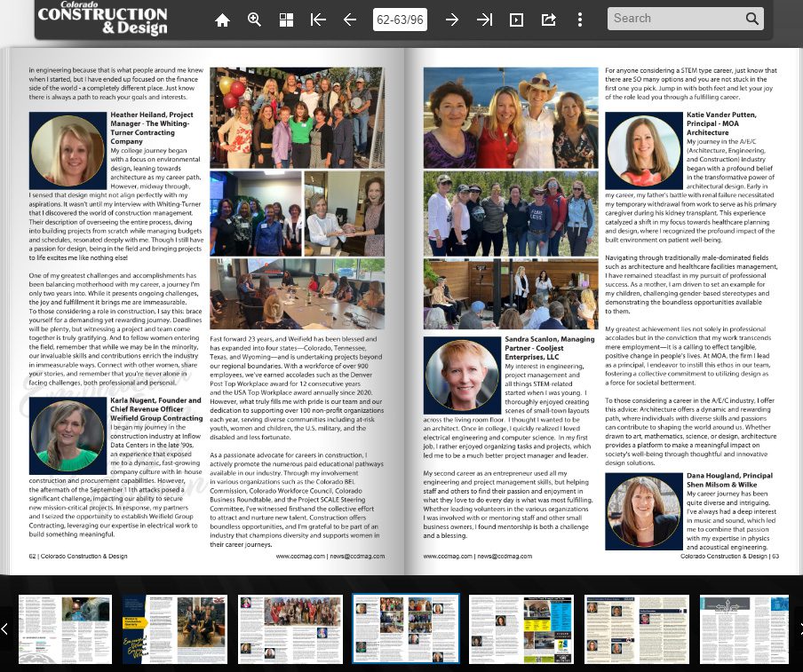
Task: Jump to the last page
Action: tap(484, 20)
